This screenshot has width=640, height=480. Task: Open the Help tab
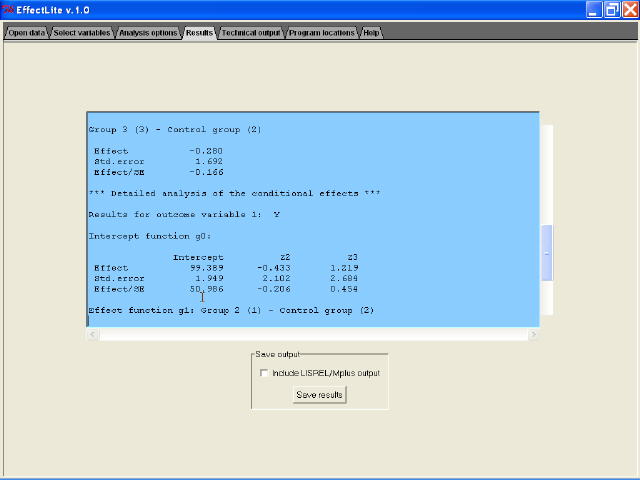[371, 33]
